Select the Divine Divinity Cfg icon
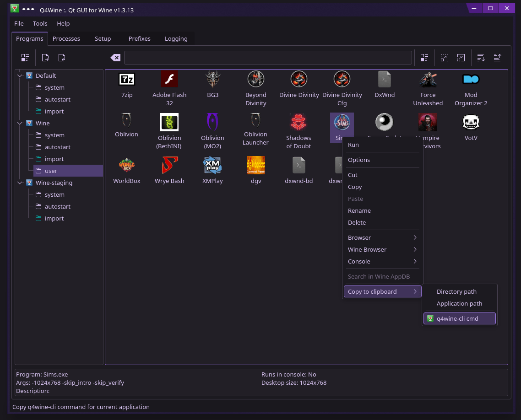Screen dimensions: 521x420 coord(342,79)
